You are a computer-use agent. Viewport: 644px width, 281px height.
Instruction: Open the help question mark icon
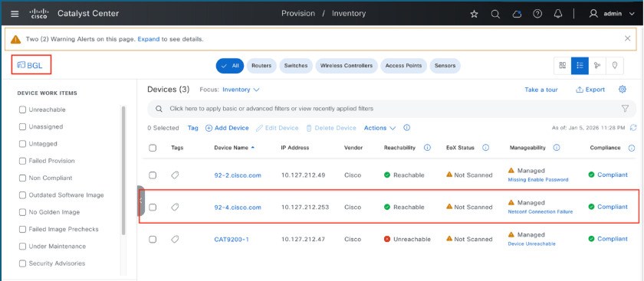point(537,14)
